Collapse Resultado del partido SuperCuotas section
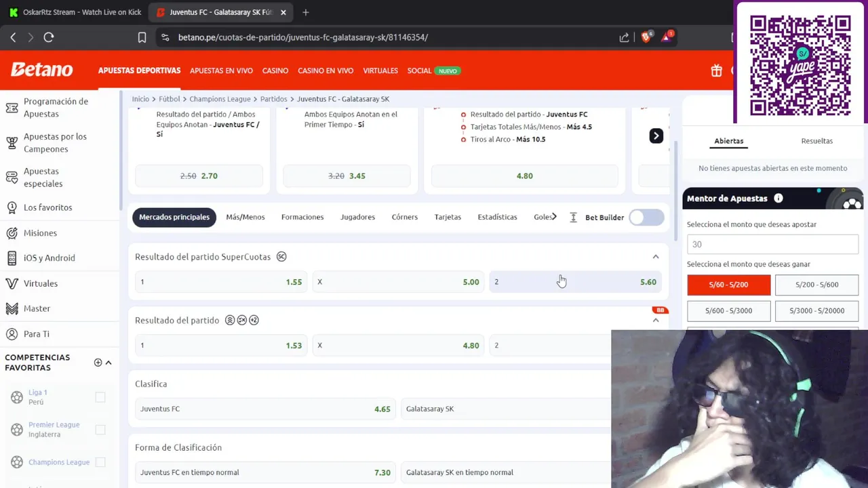Screen dimensions: 868x488 (x=656, y=257)
